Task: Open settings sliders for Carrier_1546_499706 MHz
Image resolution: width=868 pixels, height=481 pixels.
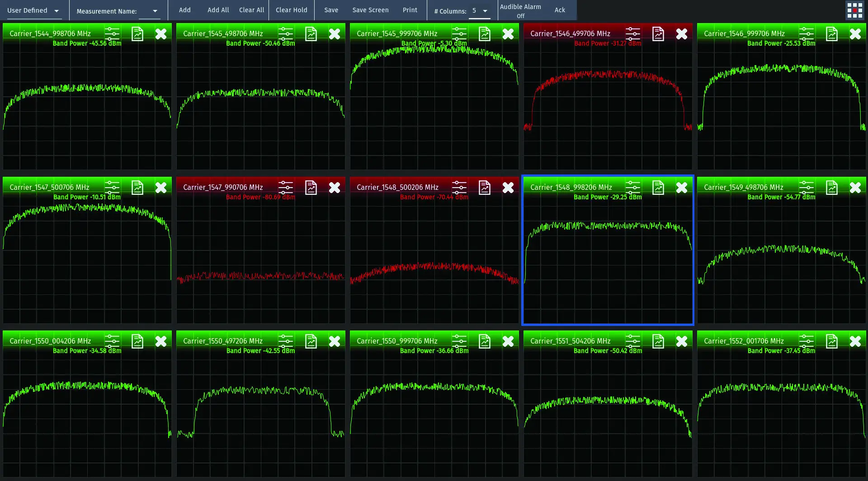Action: (633, 34)
